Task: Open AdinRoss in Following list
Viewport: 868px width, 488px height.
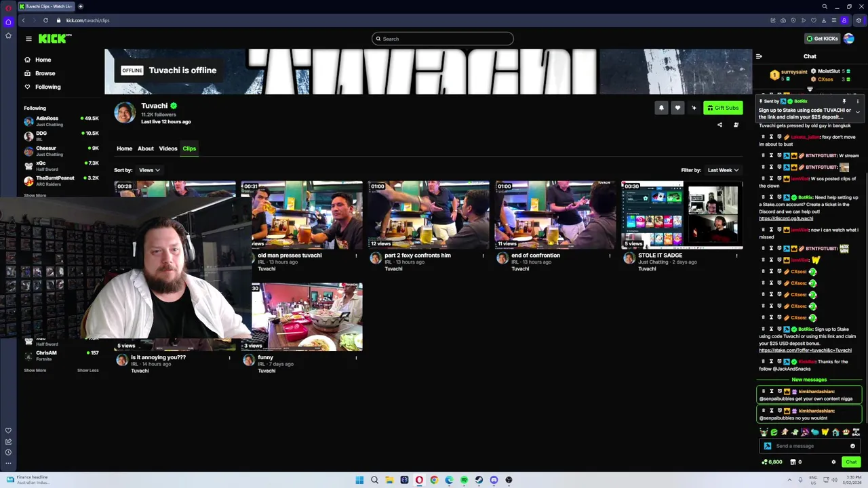Action: point(61,121)
